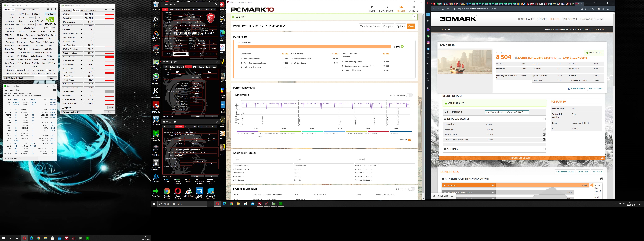Open BENCHMARKS menu on 3DMark site
The image size is (644, 241).
tap(526, 19)
